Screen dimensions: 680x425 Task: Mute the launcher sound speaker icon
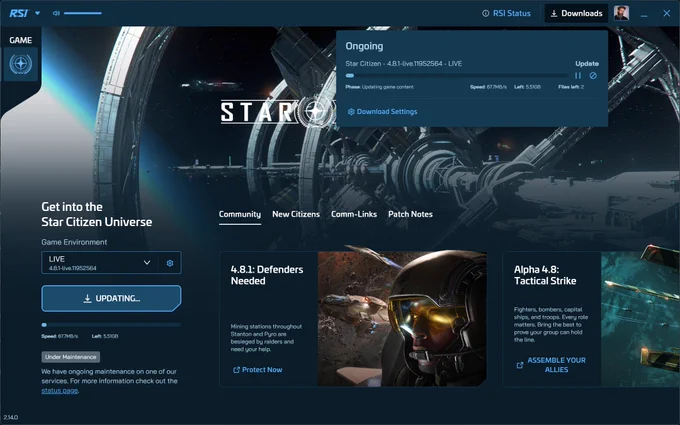(x=56, y=13)
